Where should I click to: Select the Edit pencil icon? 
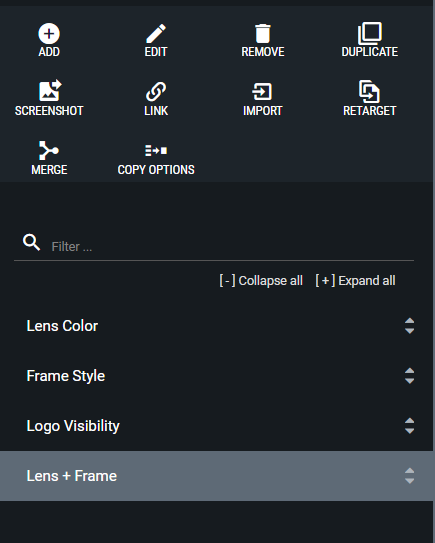click(156, 34)
